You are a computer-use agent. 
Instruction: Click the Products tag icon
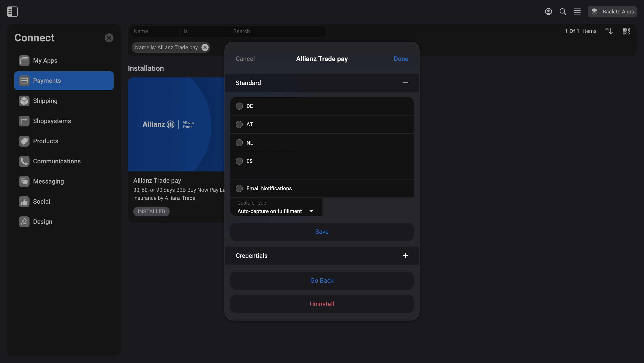[24, 141]
